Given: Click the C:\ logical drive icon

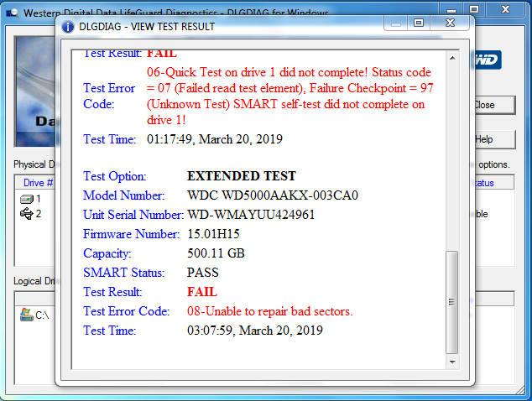Looking at the screenshot, I should coord(27,315).
